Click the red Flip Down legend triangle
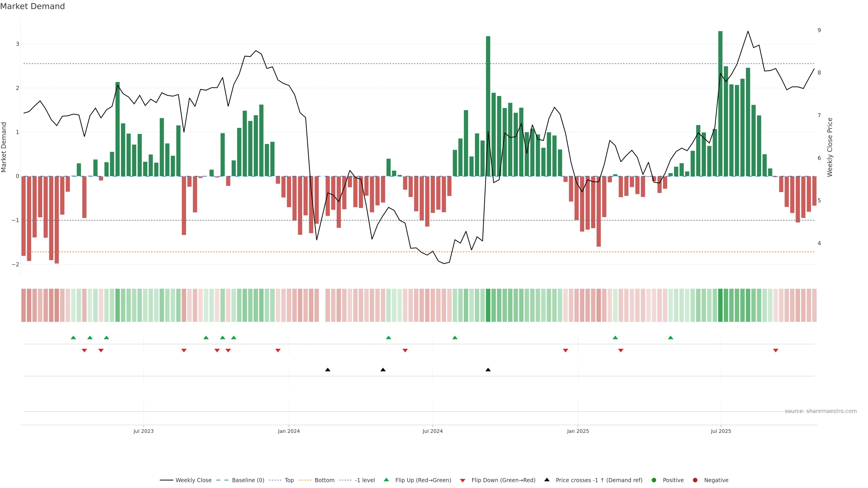 [463, 480]
